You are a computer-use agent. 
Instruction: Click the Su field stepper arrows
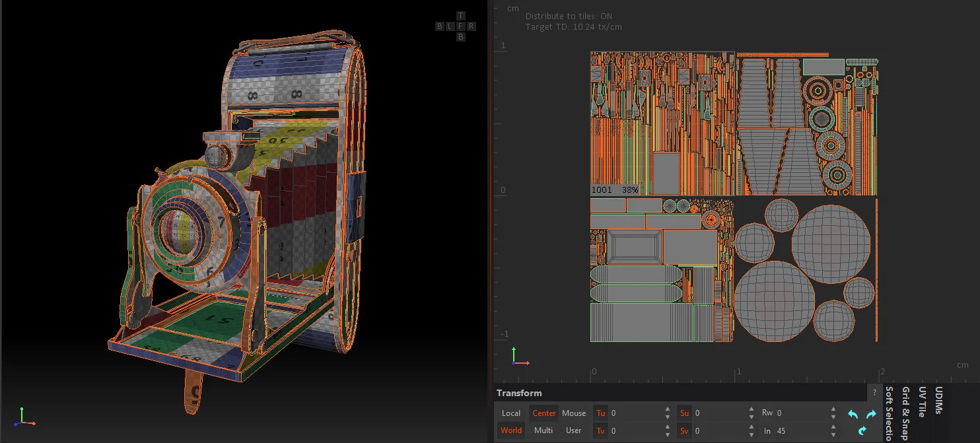[752, 413]
